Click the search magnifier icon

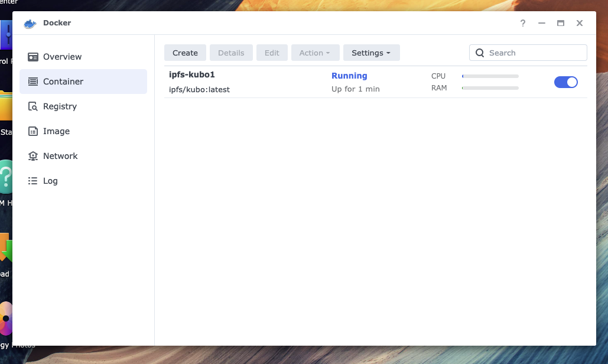(480, 53)
